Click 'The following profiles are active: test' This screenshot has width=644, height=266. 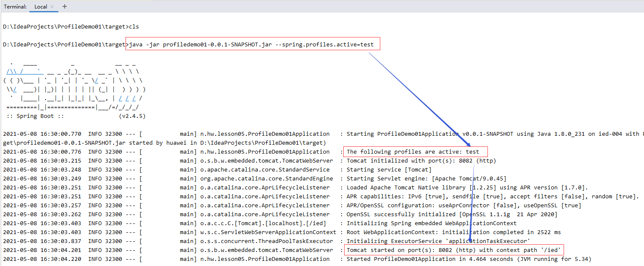pyautogui.click(x=413, y=152)
